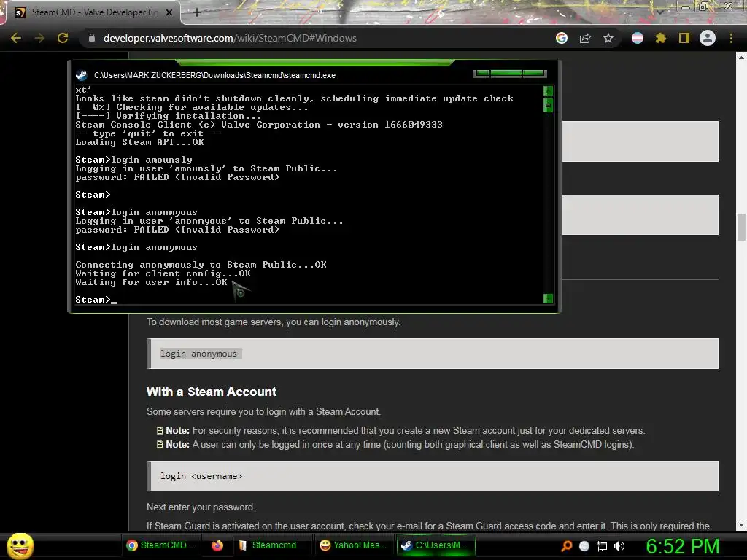Screen dimensions: 747x560
Task: Go back to the previous browser page
Action: tap(16, 38)
